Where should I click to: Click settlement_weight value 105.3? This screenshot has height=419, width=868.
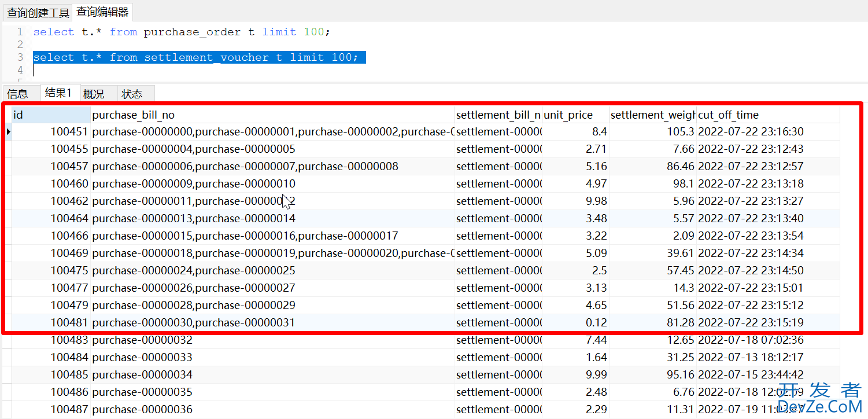653,131
